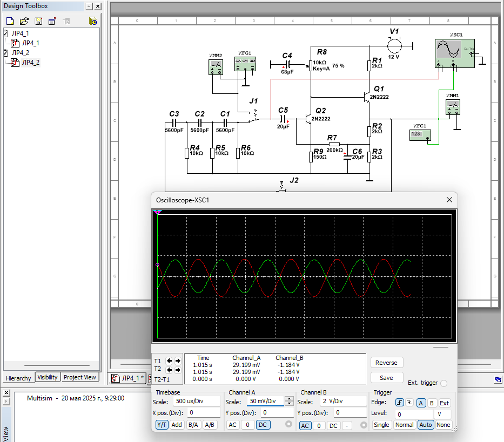Click the Save floppy disk icon
The width and height of the screenshot is (504, 442).
click(38, 21)
